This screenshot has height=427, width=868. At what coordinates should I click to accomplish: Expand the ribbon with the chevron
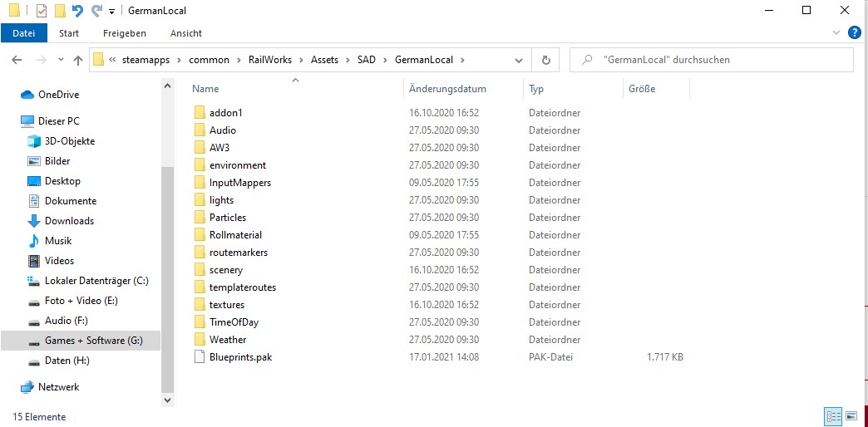(x=836, y=32)
